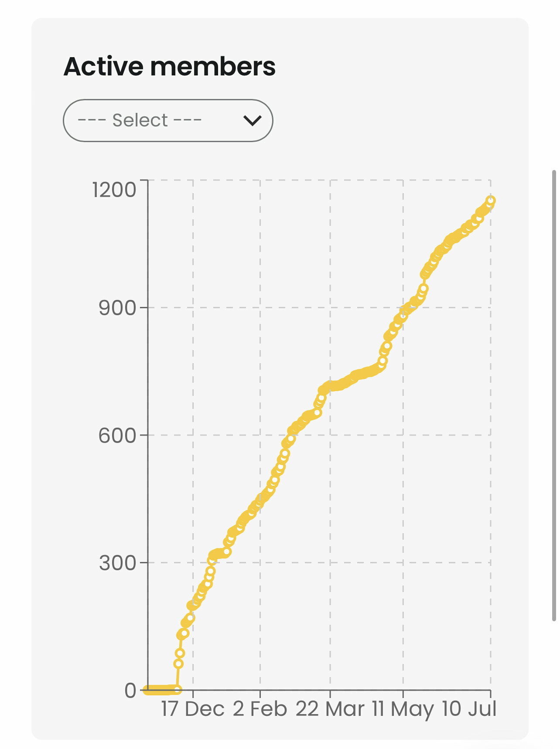The image size is (560, 749).
Task: Click the line where it crosses the 22 Mar gridline
Action: click(x=330, y=386)
